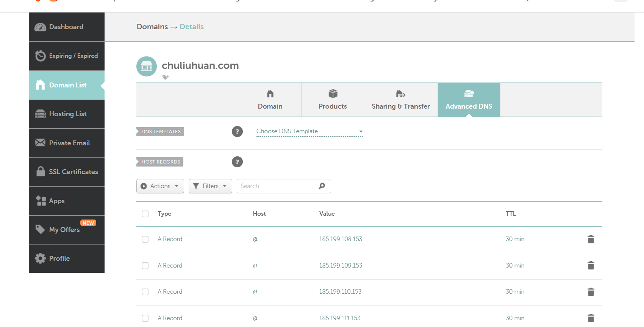Click 30 min TTL of 185.199.108.153 row
This screenshot has width=644, height=327.
(x=515, y=239)
